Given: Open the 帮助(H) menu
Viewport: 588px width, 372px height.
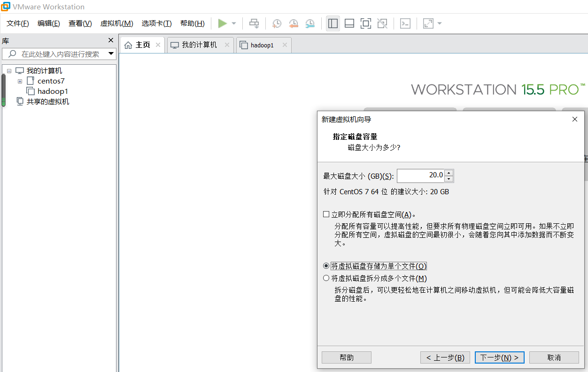Looking at the screenshot, I should click(x=193, y=23).
